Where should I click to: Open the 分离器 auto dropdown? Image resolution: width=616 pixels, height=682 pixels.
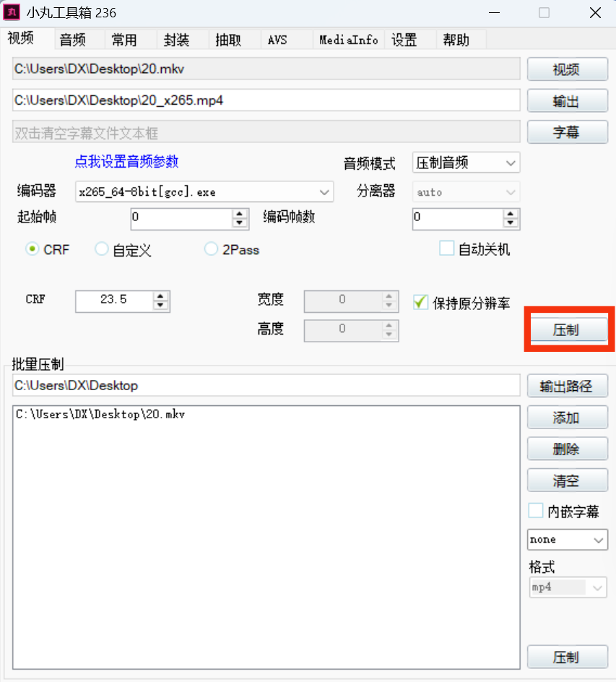(x=466, y=192)
